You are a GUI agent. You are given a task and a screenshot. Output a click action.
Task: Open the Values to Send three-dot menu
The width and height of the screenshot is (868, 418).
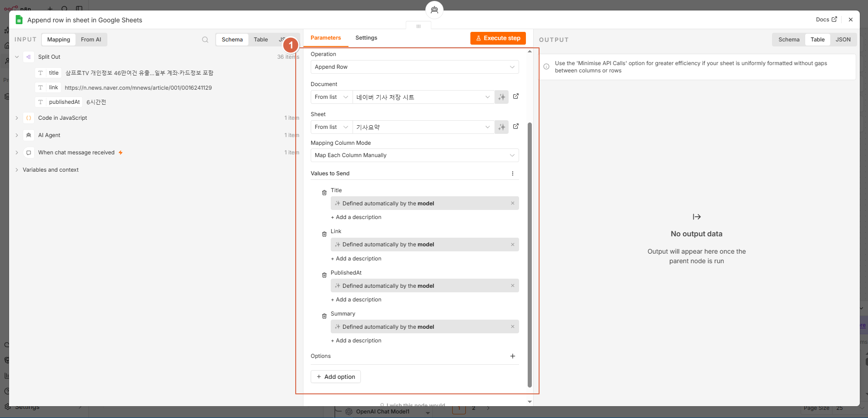pyautogui.click(x=513, y=173)
